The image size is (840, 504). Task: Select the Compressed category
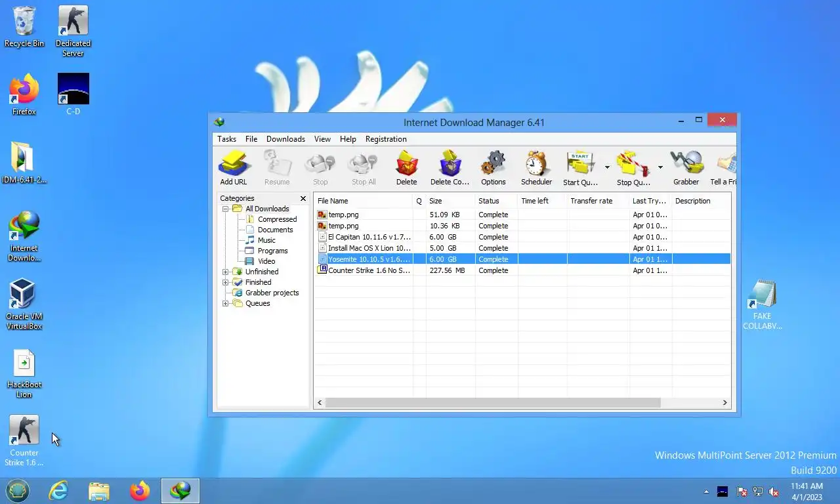coord(277,219)
